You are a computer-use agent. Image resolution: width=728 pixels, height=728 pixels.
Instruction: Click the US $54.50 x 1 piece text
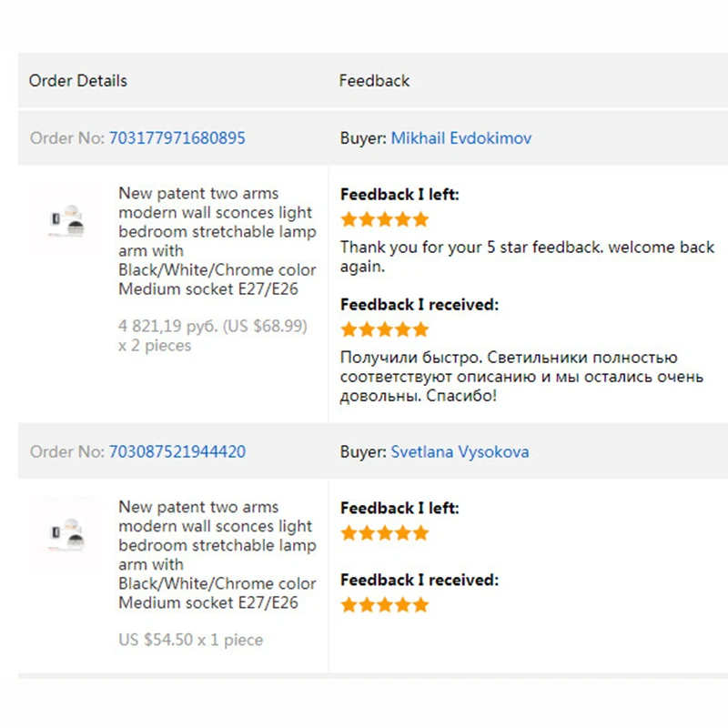190,640
